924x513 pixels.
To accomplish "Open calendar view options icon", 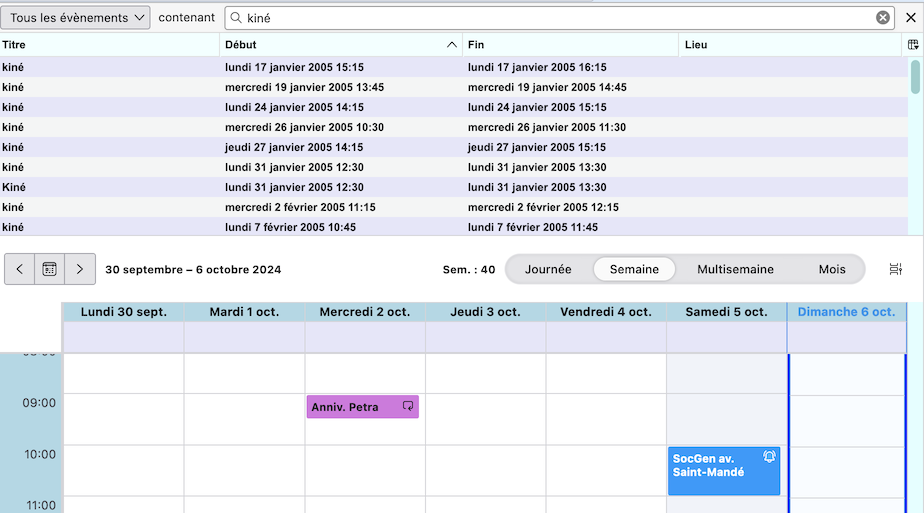I will [895, 269].
